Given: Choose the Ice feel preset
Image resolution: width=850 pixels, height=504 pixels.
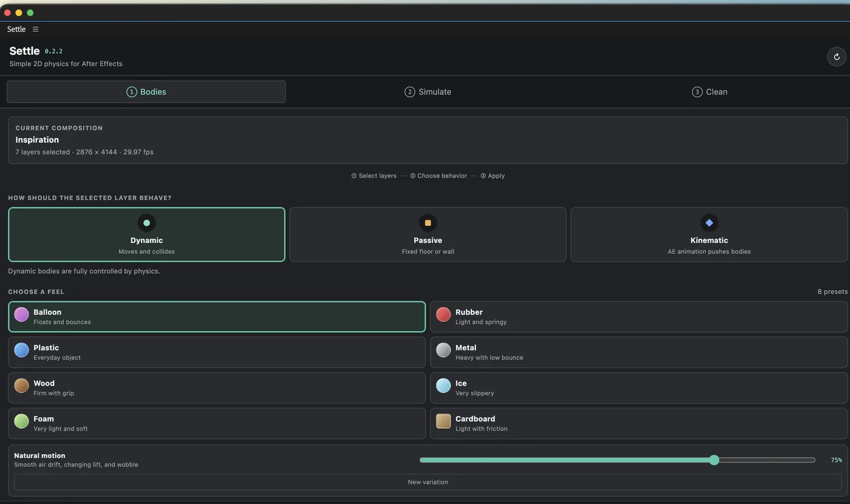Looking at the screenshot, I should 639,387.
